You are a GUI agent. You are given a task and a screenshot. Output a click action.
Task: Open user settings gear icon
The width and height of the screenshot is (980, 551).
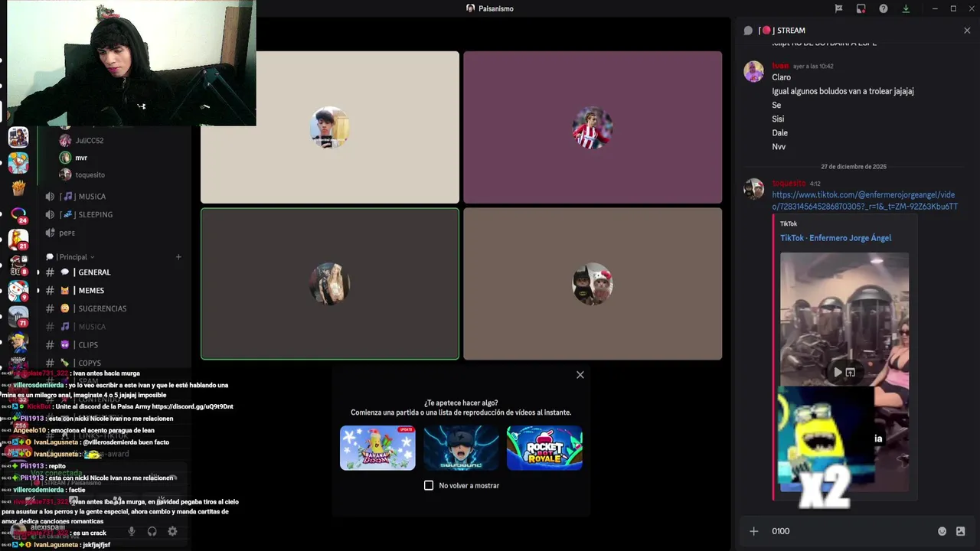172,531
